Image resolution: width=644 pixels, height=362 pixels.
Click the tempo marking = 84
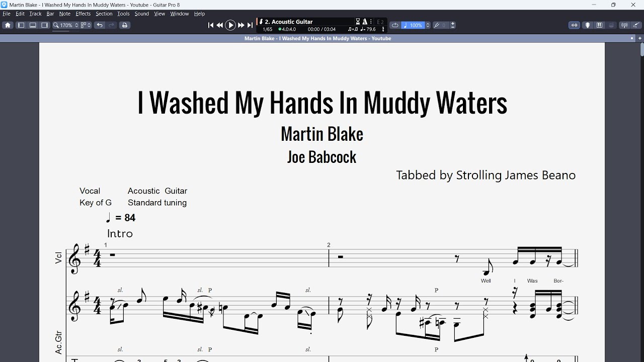(121, 218)
